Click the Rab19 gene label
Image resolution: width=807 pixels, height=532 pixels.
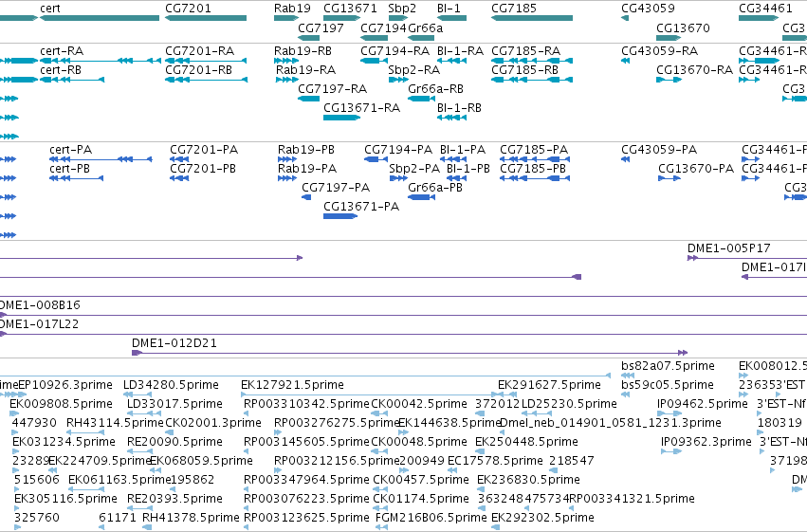click(x=292, y=9)
